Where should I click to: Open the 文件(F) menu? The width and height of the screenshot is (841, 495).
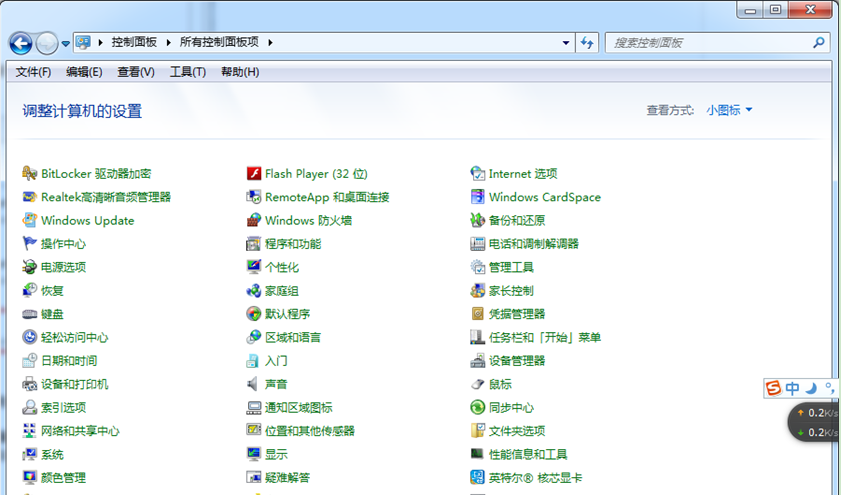pos(33,72)
